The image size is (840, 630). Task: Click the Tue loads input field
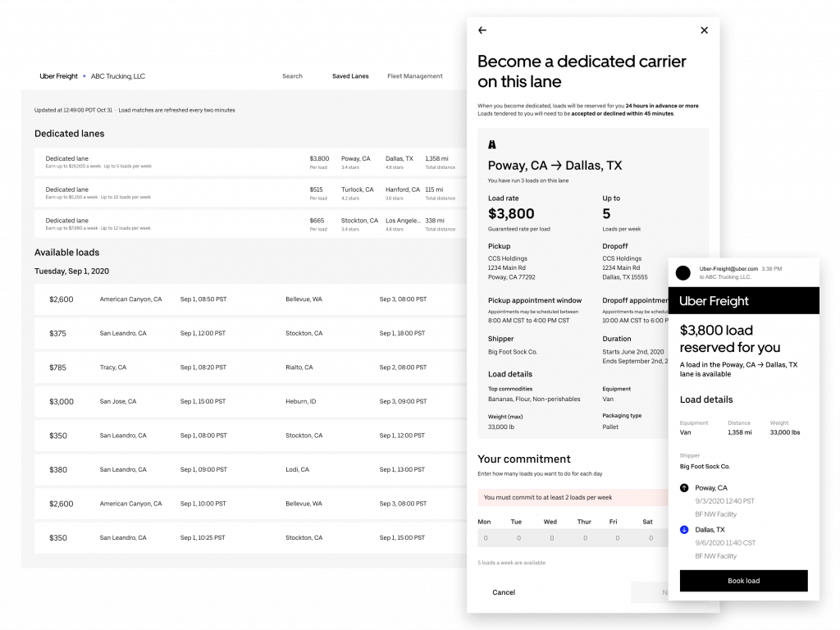[518, 538]
